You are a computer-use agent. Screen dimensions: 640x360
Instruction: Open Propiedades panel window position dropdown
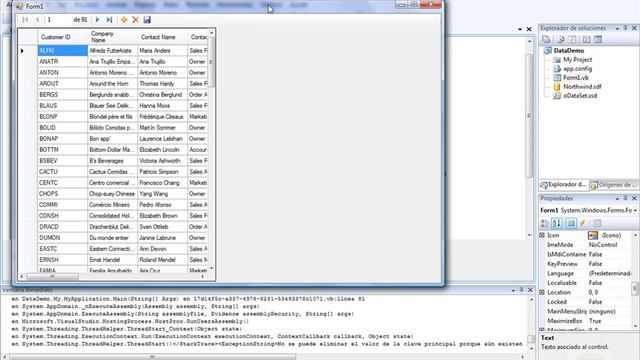617,198
